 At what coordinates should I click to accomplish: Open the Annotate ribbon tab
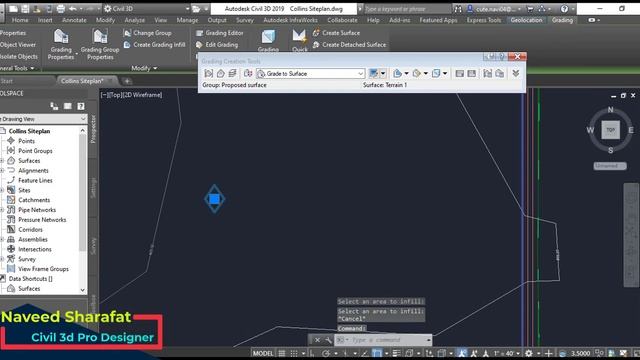pyautogui.click(x=74, y=20)
